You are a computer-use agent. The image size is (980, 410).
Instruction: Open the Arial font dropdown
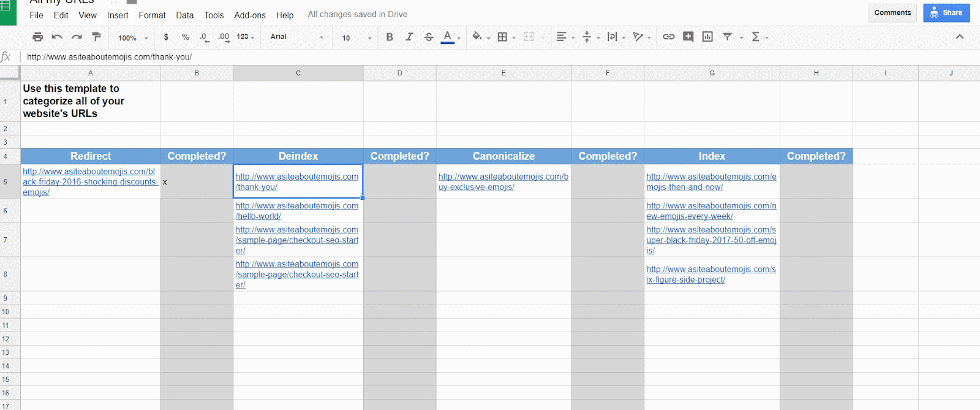296,37
